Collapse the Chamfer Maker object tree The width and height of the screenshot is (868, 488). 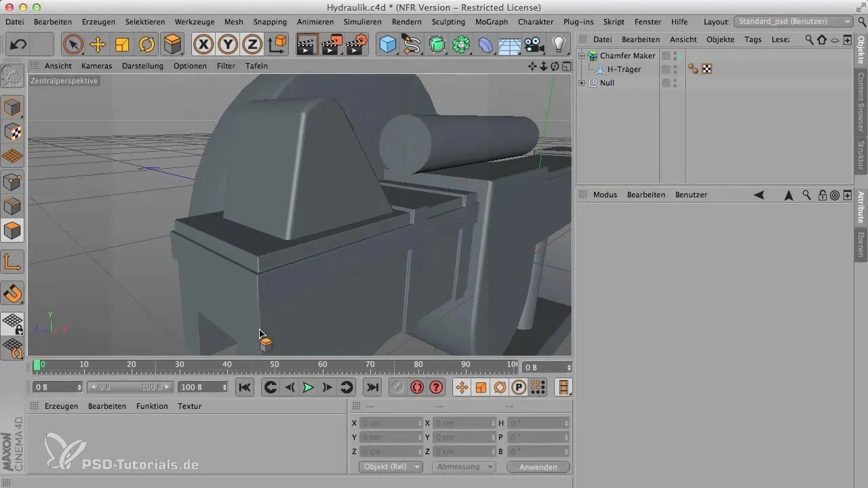coord(582,56)
